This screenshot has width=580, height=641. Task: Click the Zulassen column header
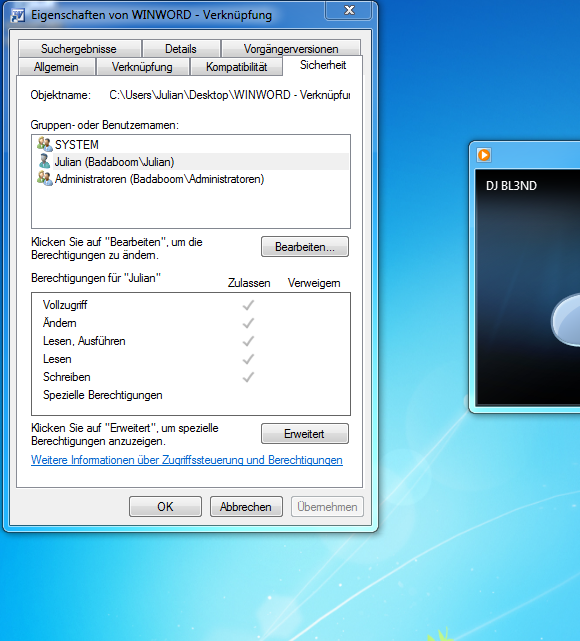[x=249, y=283]
